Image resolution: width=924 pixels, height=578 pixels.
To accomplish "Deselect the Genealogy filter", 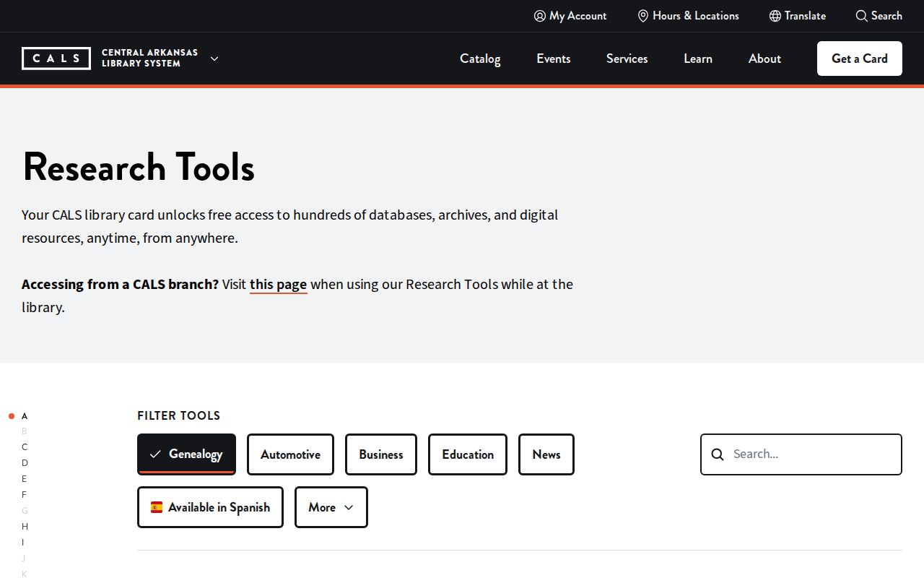I will pos(186,454).
